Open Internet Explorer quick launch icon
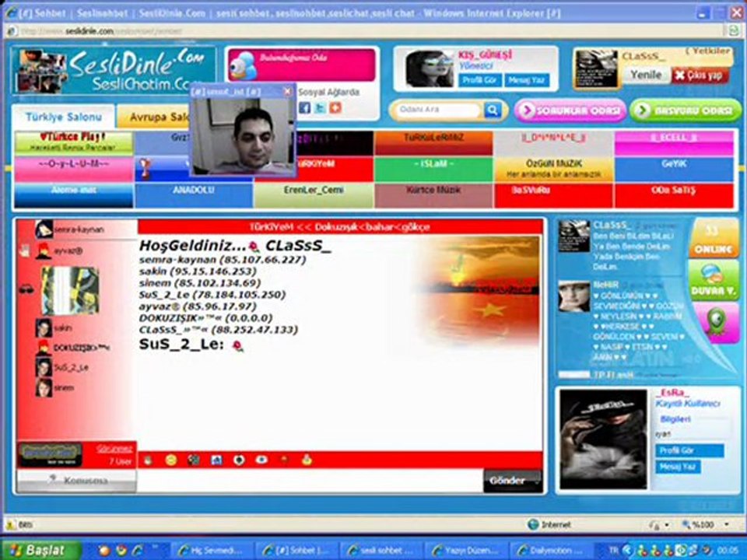Image resolution: width=747 pixels, height=560 pixels. tap(138, 551)
